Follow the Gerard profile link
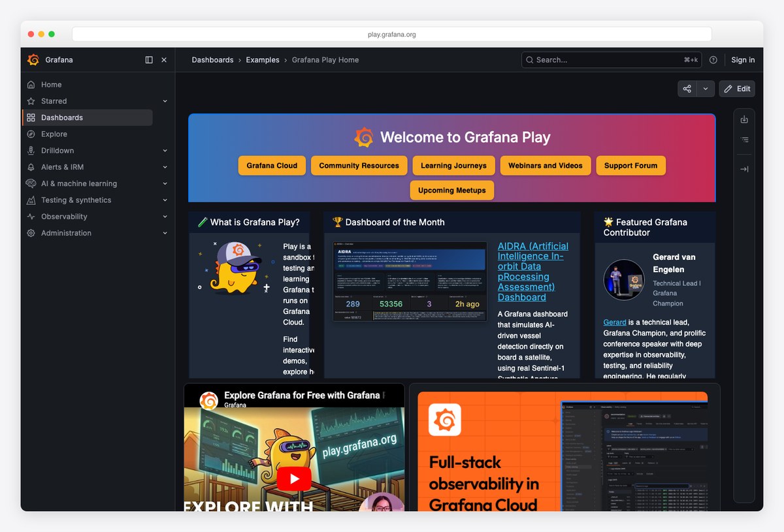 [615, 322]
